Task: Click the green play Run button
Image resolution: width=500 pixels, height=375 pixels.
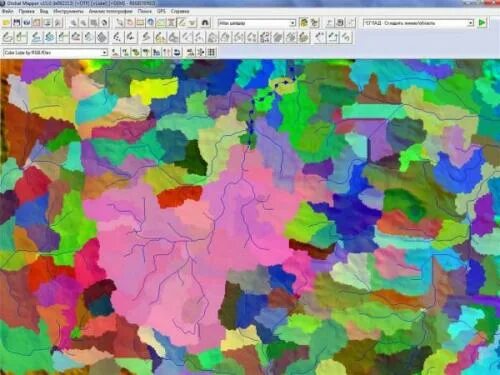Action: [x=482, y=23]
